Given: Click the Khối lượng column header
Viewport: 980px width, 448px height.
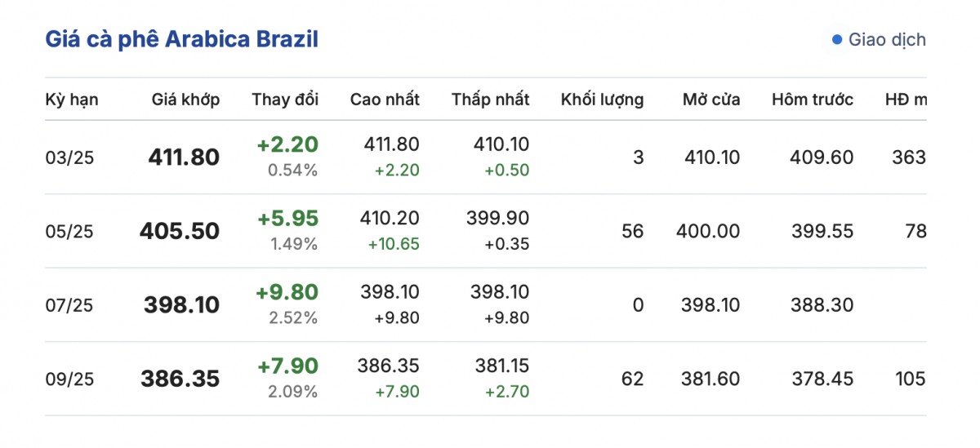Looking at the screenshot, I should [x=602, y=100].
